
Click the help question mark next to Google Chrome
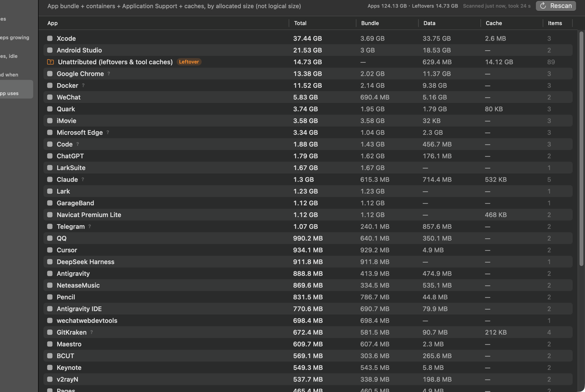109,73
